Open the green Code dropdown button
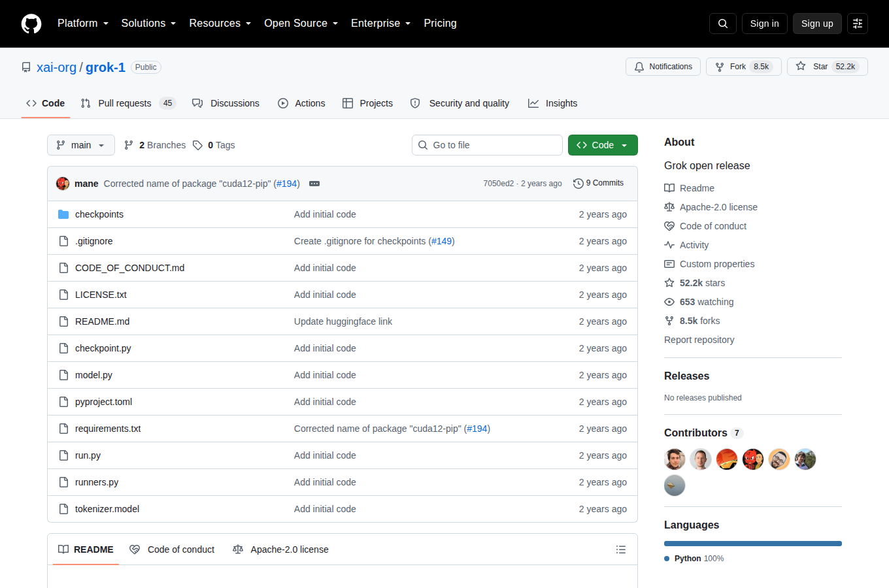The image size is (889, 588). tap(603, 145)
